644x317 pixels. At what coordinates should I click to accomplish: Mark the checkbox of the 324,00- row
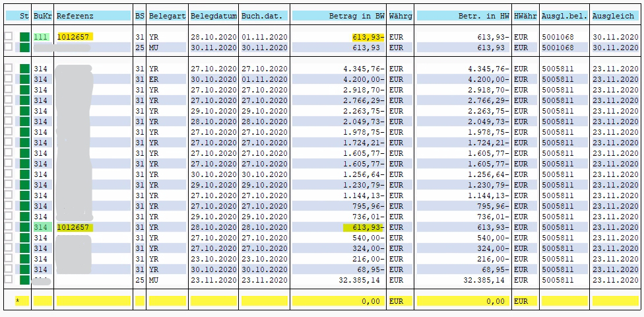pyautogui.click(x=9, y=248)
